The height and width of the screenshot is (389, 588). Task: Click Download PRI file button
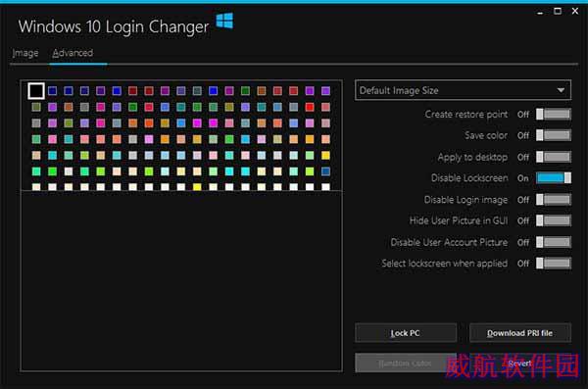520,333
